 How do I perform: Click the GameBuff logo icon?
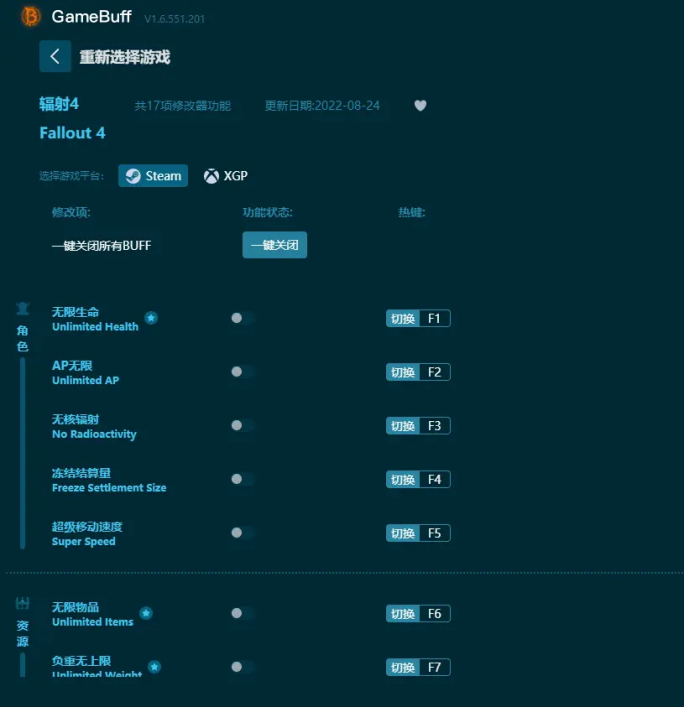point(31,17)
